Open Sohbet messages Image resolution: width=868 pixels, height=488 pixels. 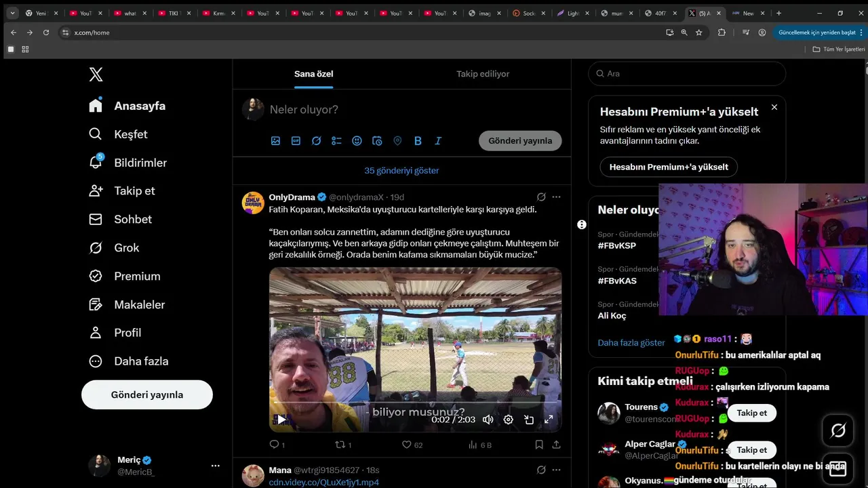[121, 220]
